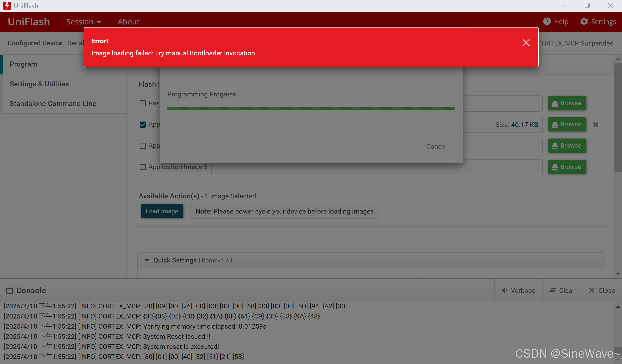This screenshot has height=364, width=622.
Task: Click Browse for the first image row
Action: pos(567,103)
